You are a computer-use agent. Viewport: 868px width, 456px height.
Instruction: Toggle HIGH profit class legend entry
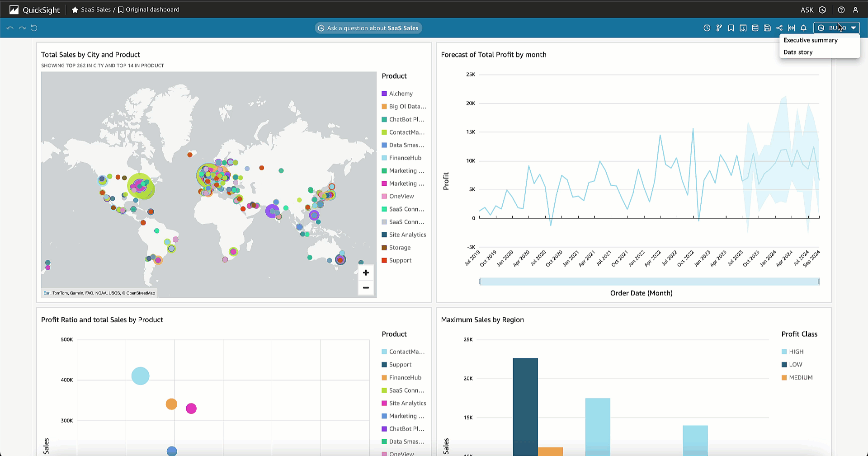coord(796,352)
